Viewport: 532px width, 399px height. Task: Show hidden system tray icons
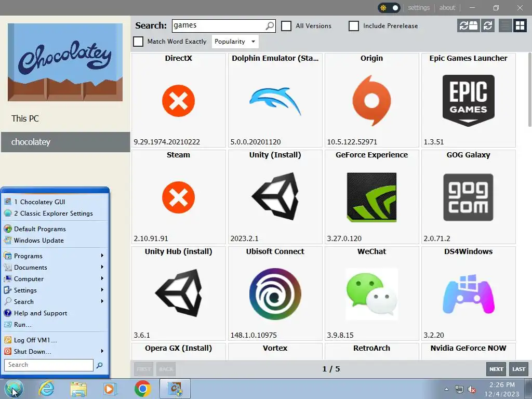coord(446,390)
